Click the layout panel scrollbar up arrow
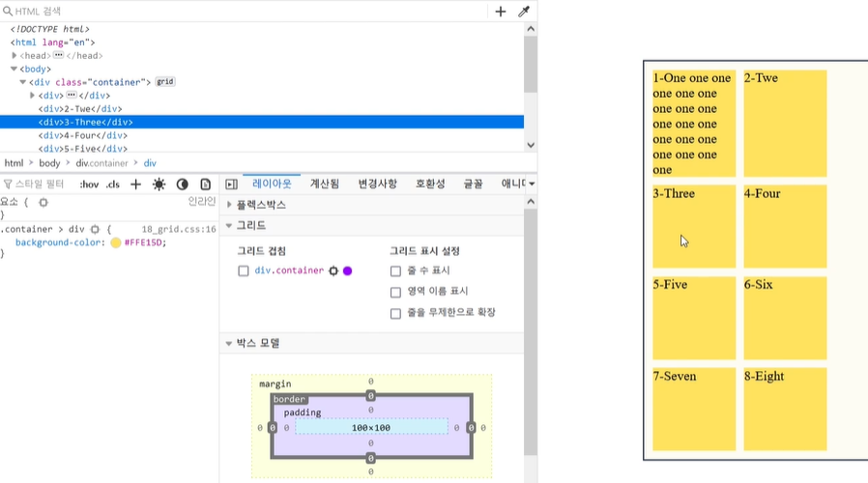 click(531, 202)
